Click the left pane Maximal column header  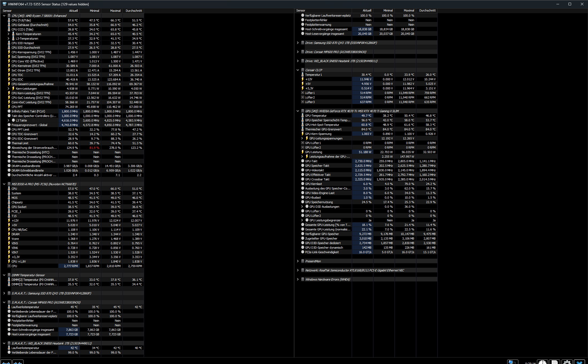[x=115, y=11]
